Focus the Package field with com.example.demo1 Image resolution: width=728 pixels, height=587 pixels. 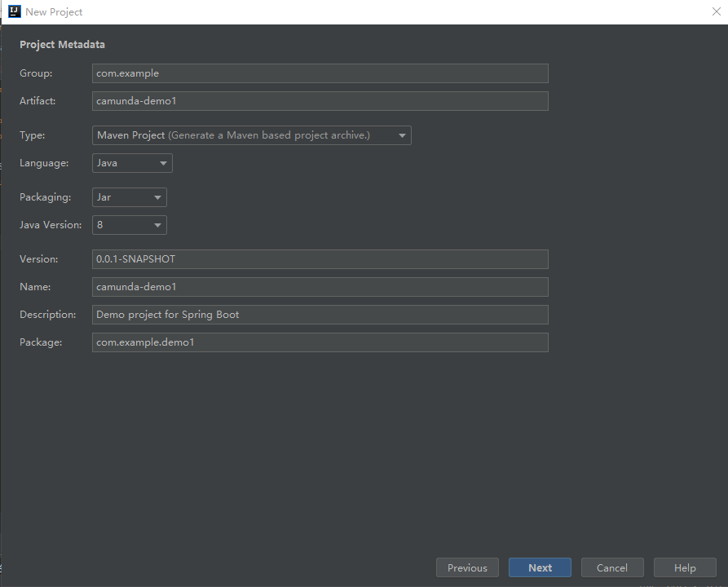tap(320, 342)
